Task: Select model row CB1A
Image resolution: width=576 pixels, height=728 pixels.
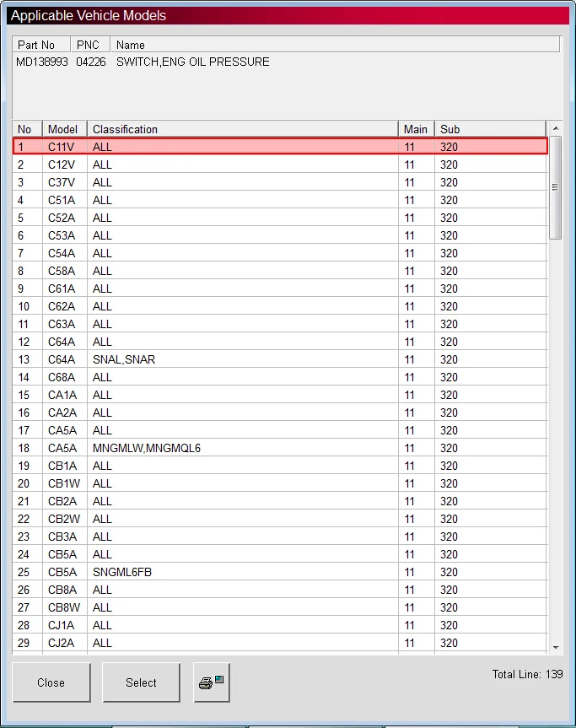Action: click(x=280, y=465)
